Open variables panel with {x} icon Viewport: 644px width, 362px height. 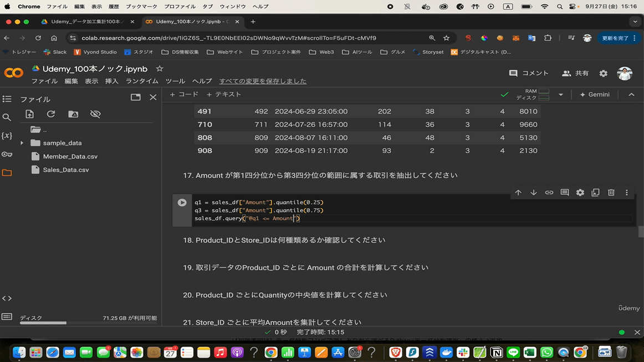click(x=7, y=136)
